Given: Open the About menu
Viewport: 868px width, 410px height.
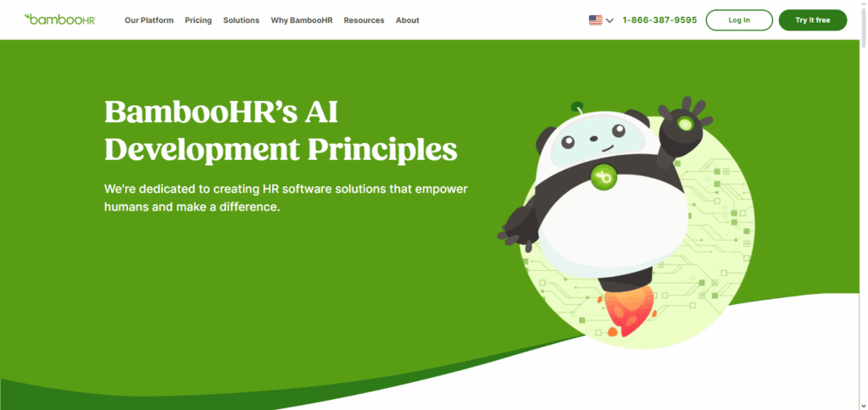Looking at the screenshot, I should 408,20.
